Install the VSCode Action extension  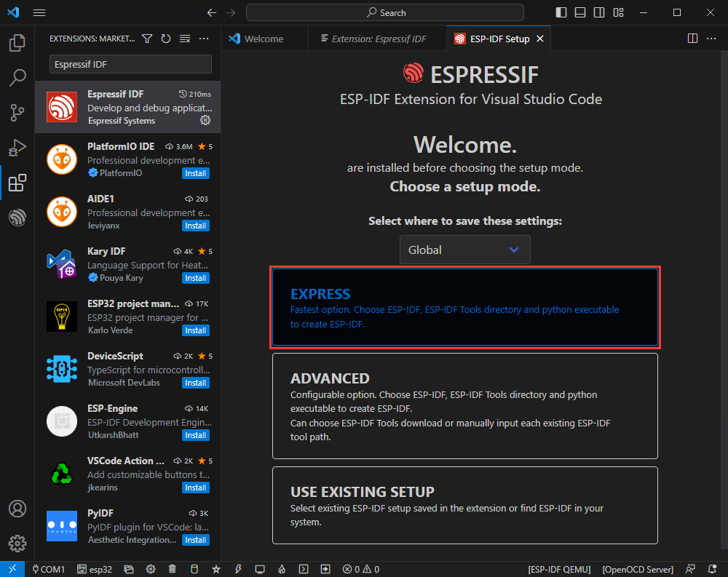(195, 488)
